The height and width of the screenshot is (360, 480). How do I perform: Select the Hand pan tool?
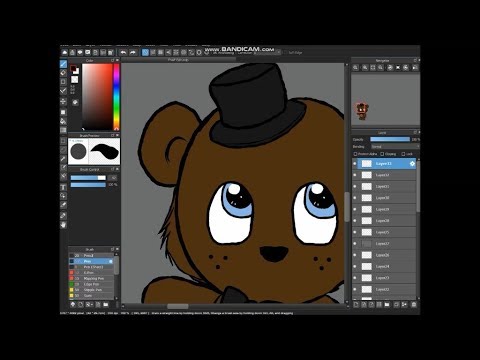(63, 225)
